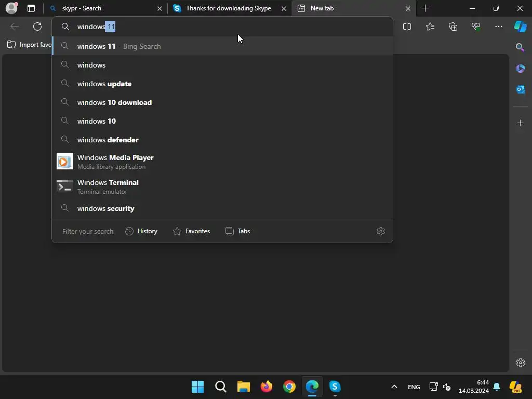Image resolution: width=532 pixels, height=399 pixels.
Task: Open the Collections toolbar icon
Action: point(453,26)
